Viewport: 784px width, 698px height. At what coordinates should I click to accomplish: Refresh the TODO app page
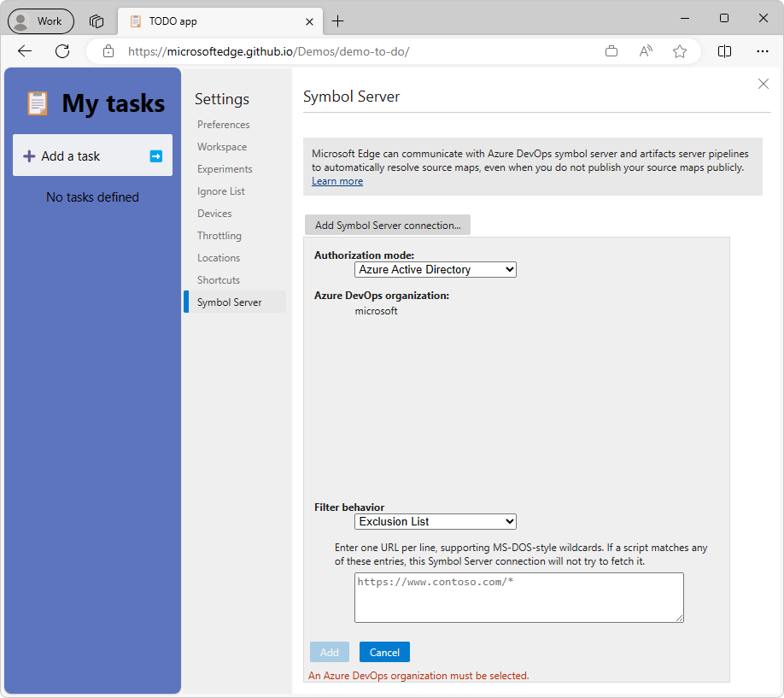[x=61, y=51]
